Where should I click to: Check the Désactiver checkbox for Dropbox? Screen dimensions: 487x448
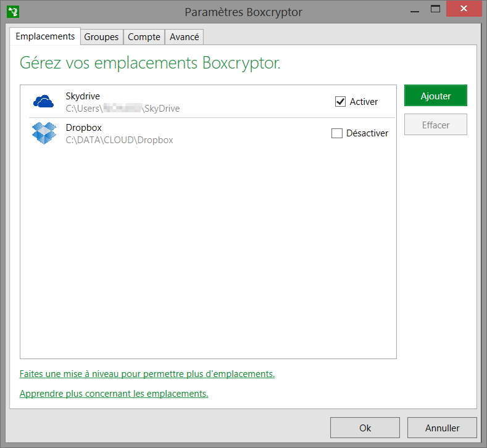click(x=336, y=133)
